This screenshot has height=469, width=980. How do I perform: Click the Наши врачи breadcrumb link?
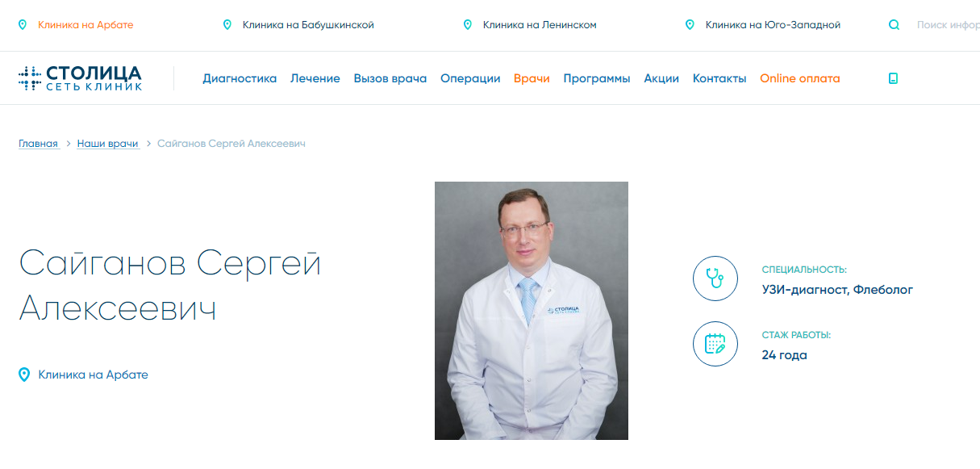coord(108,144)
